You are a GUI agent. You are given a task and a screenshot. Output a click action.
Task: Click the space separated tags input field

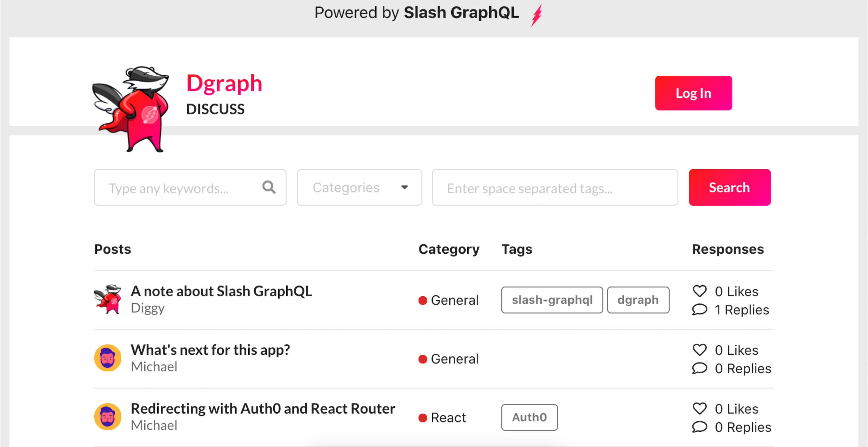coord(555,188)
